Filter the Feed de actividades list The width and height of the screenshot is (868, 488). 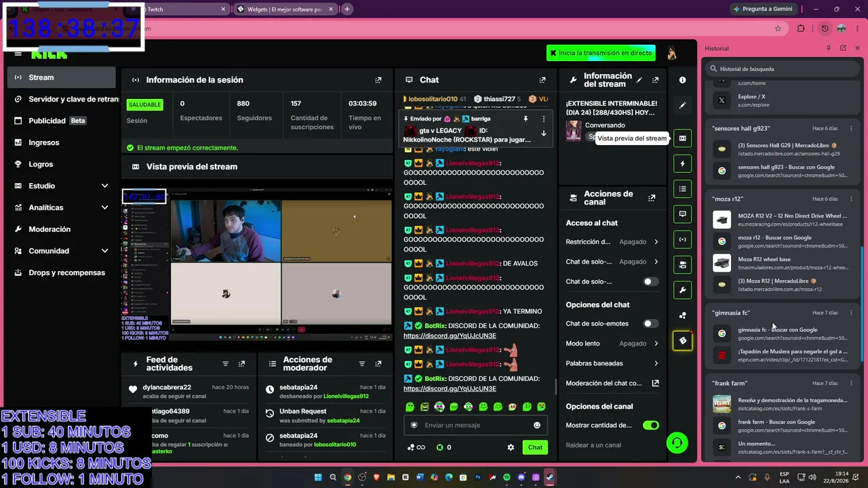[226, 364]
